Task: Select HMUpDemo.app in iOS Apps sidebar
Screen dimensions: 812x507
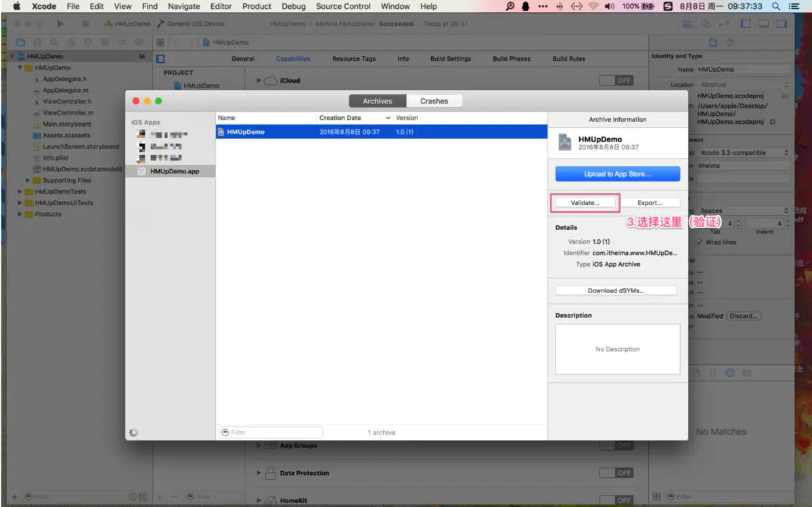Action: [x=171, y=171]
